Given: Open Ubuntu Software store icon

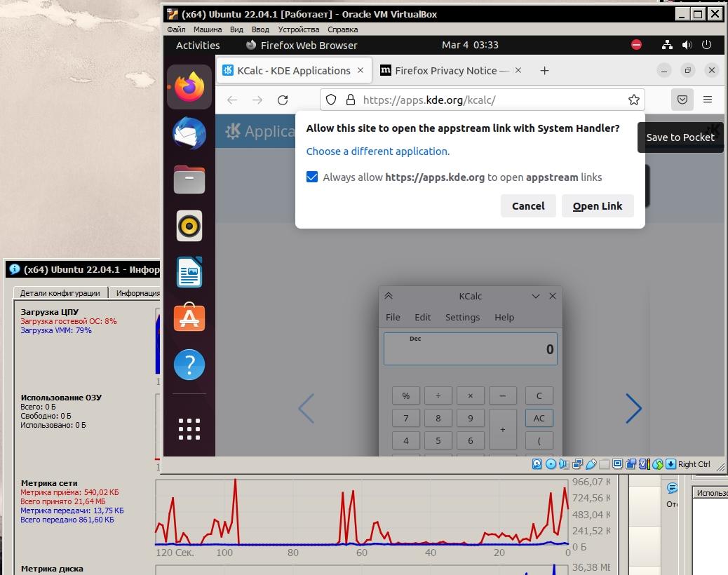Looking at the screenshot, I should 189,318.
